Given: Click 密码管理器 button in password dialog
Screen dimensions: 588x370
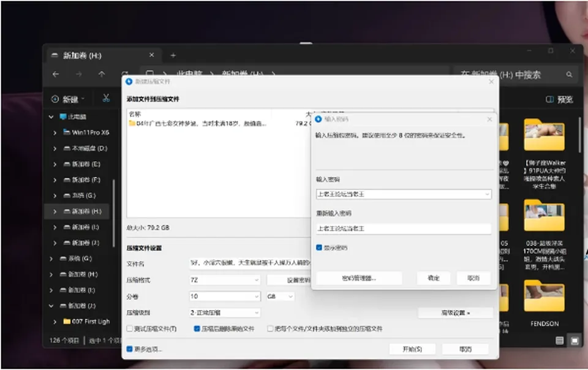Looking at the screenshot, I should coord(359,278).
